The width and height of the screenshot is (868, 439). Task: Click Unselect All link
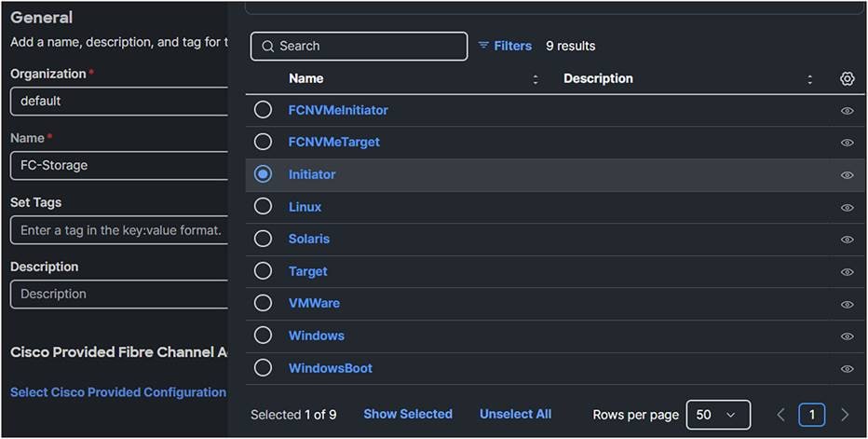pos(515,414)
